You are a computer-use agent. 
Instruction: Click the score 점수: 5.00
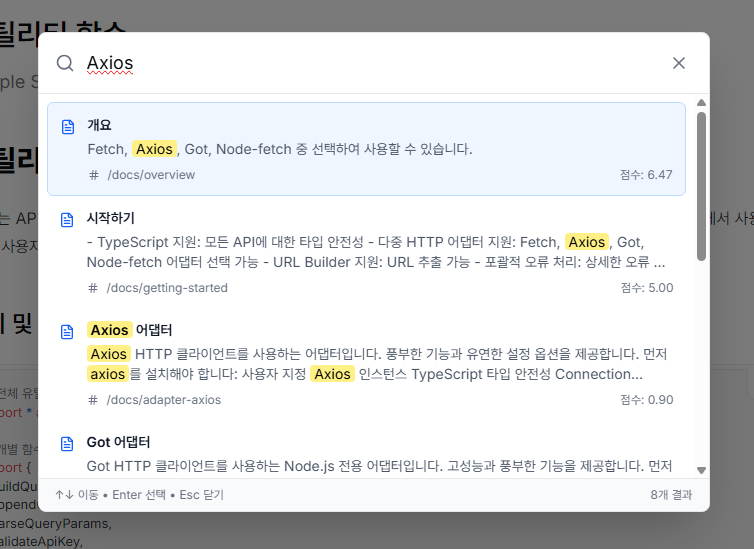point(647,288)
